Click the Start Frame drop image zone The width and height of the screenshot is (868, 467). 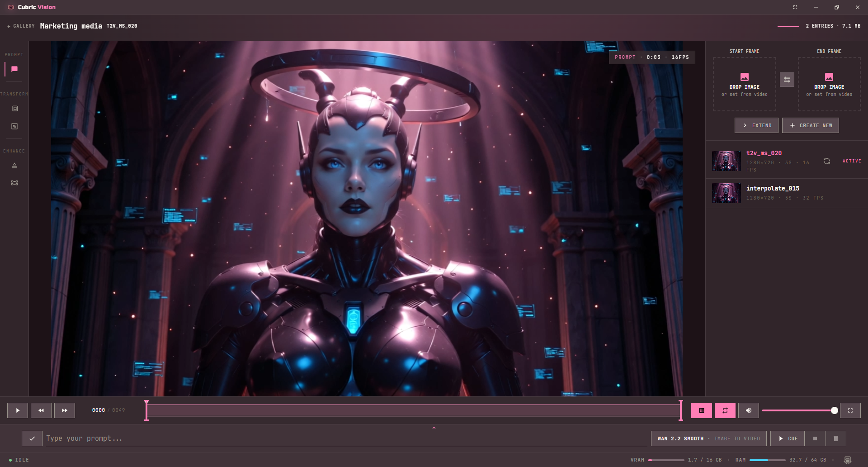pos(745,84)
